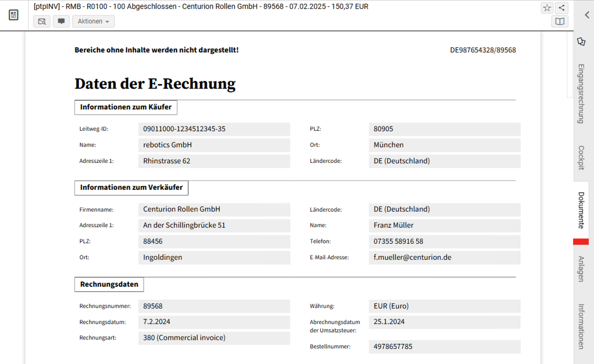This screenshot has height=364, width=594.
Task: Click the Rechnungsdaten section header
Action: pyautogui.click(x=109, y=285)
